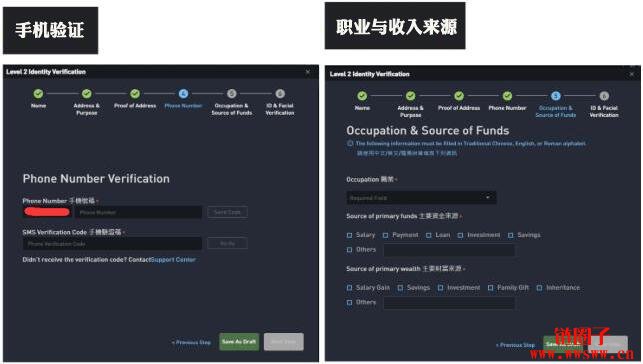Check the Inheritance checkbox
643x364 pixels.
click(x=539, y=288)
